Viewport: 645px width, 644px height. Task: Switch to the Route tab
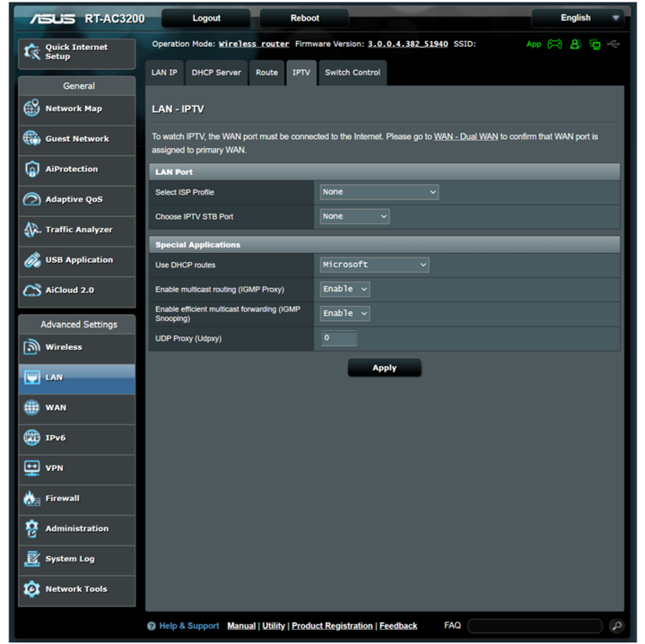[266, 73]
